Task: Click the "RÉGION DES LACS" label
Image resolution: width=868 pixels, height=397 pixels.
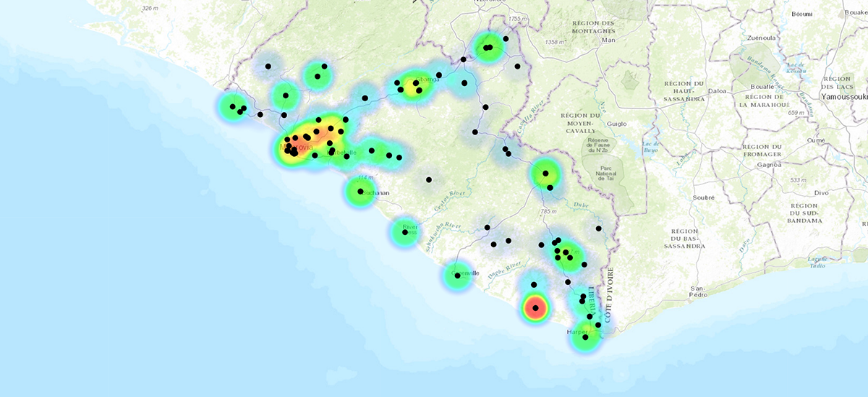Action: [x=837, y=82]
